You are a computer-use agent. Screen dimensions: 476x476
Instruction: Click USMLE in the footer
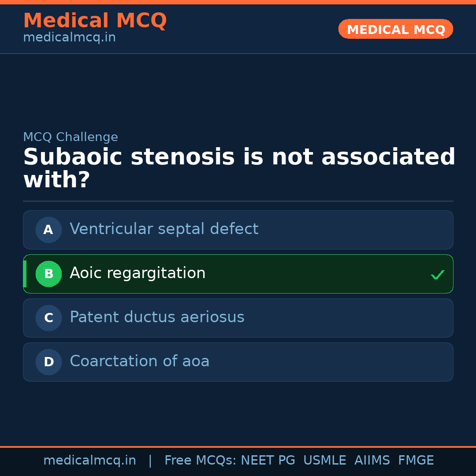[x=324, y=461]
